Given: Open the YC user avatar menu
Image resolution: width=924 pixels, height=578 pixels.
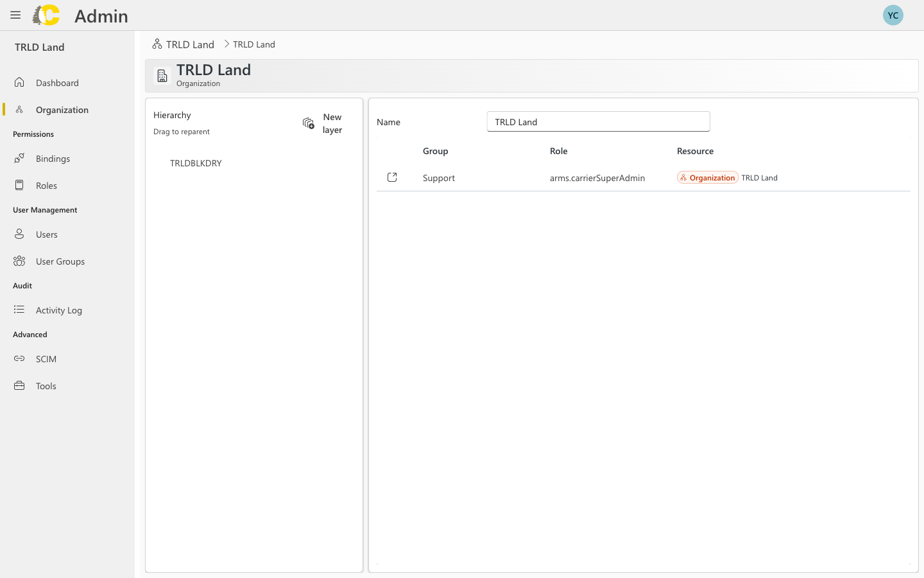Looking at the screenshot, I should [x=893, y=14].
